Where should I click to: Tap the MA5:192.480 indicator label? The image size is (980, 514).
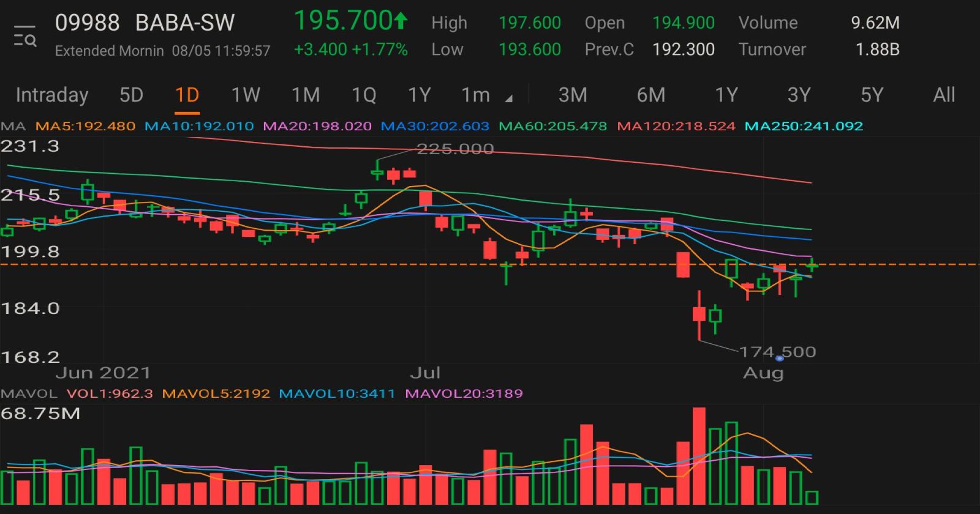tap(85, 127)
